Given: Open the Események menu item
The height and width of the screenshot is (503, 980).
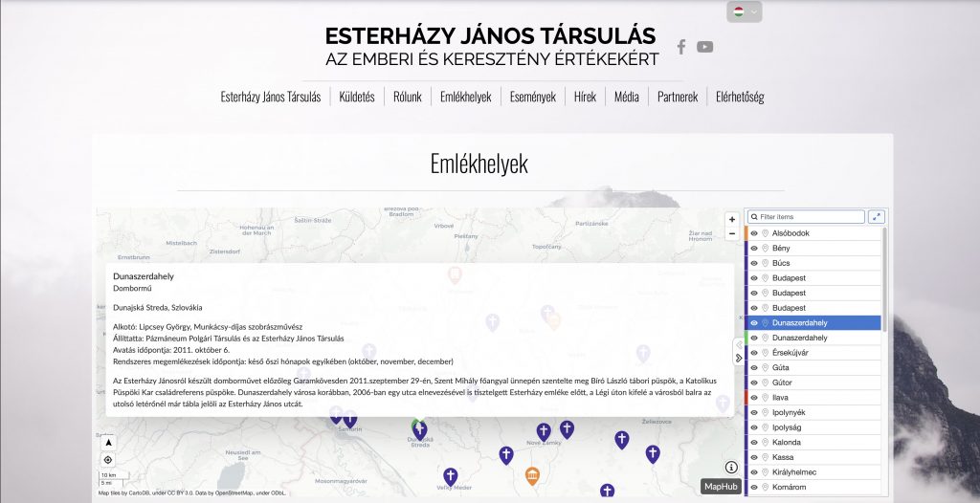Looking at the screenshot, I should pyautogui.click(x=533, y=97).
